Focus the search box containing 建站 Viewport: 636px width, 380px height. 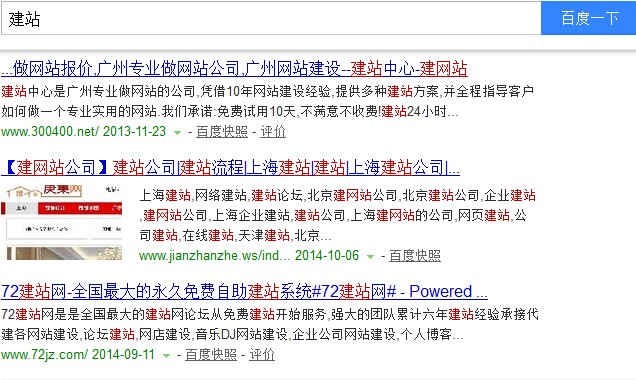tap(271, 18)
